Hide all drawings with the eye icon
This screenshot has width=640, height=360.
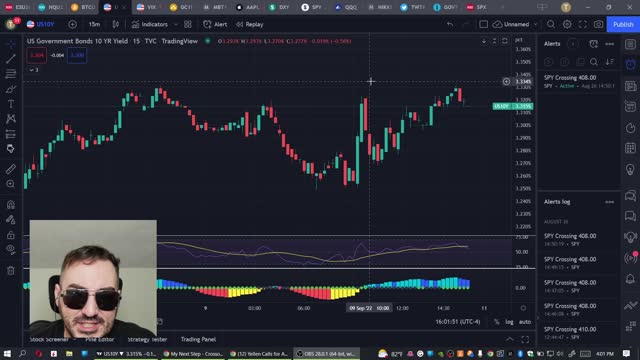(11, 249)
